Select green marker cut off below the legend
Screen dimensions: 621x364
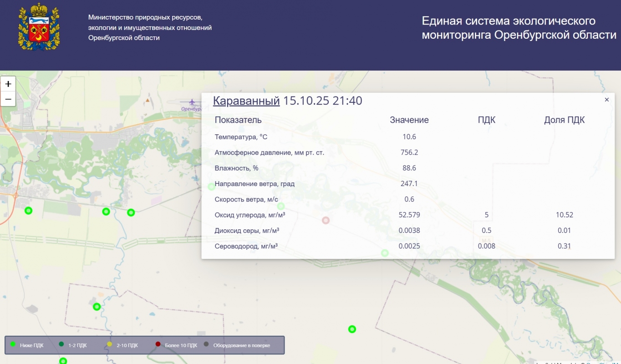click(63, 361)
